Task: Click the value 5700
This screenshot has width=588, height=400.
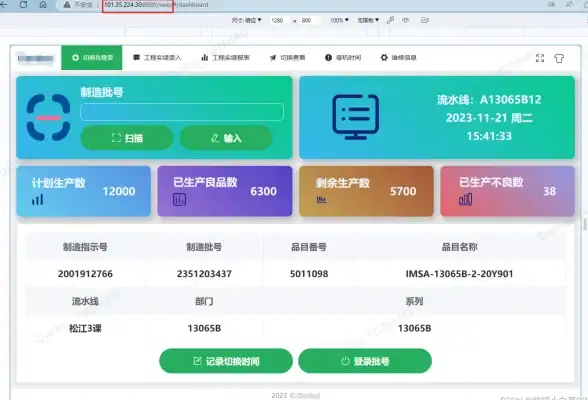Action: 403,191
